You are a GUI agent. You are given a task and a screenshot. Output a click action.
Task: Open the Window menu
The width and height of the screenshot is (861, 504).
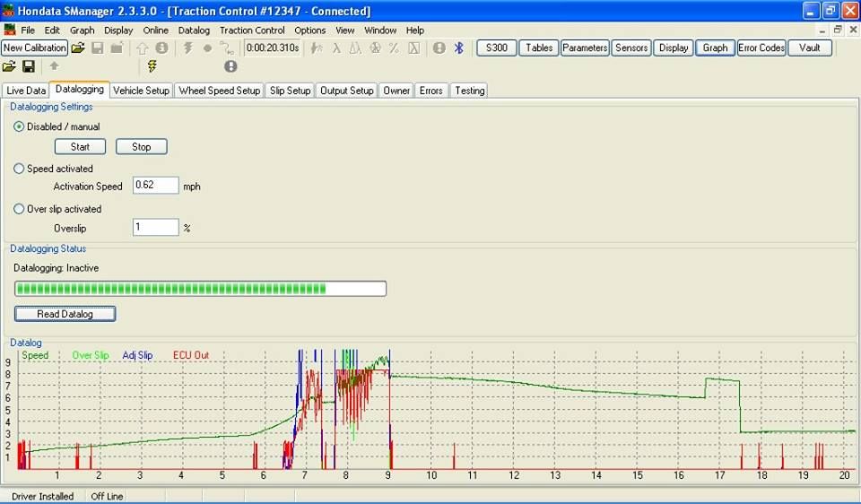(x=380, y=30)
